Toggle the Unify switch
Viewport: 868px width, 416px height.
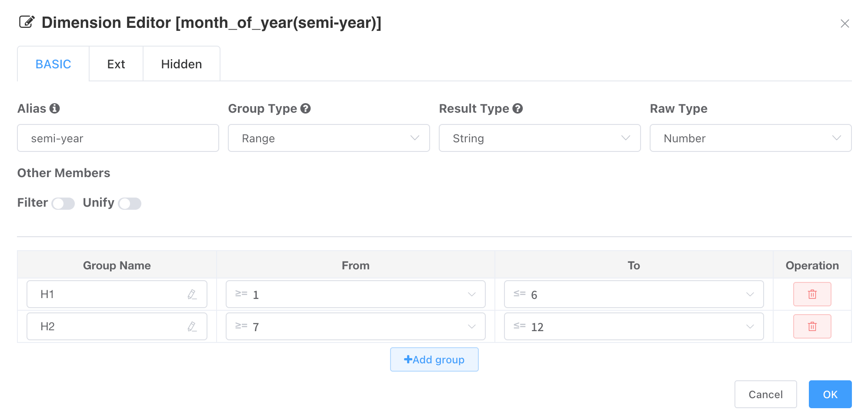pyautogui.click(x=130, y=203)
